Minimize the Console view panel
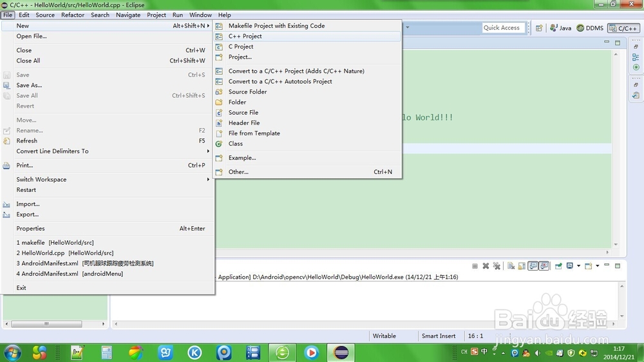644x362 pixels. click(x=607, y=265)
